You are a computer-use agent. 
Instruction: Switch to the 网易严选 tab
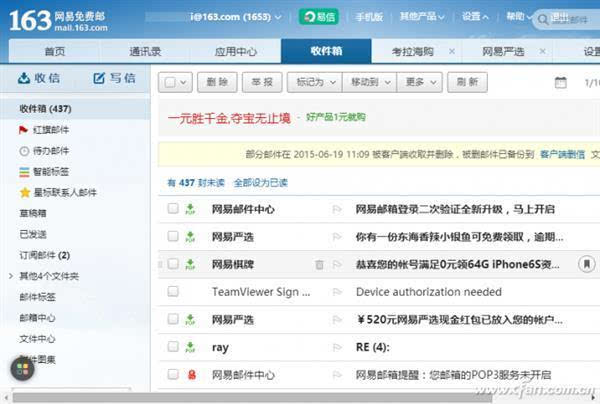(x=503, y=51)
